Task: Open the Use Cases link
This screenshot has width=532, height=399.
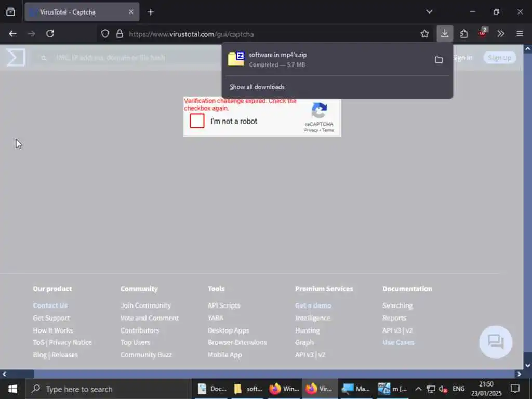Action: click(x=398, y=342)
